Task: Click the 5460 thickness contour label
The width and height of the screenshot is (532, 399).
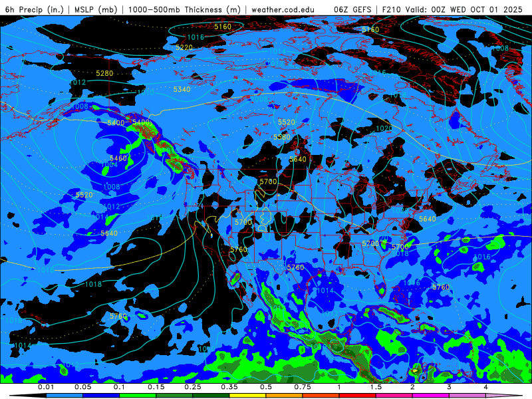Action: (118, 158)
